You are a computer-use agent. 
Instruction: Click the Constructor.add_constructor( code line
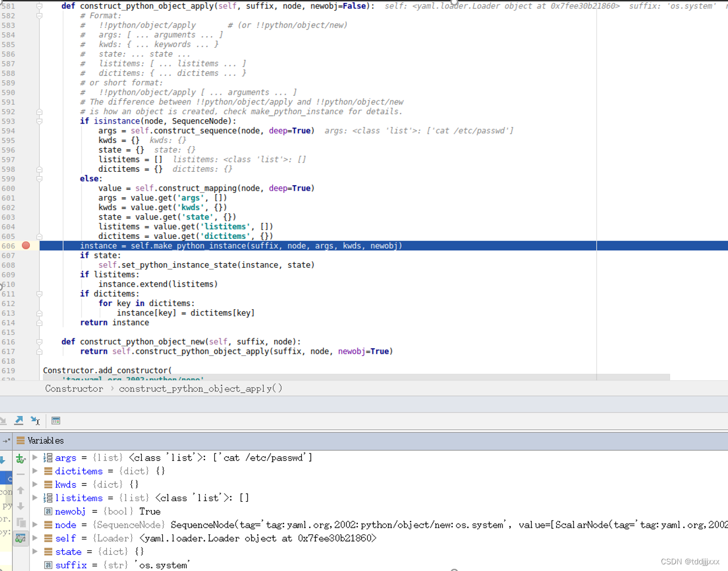(107, 370)
